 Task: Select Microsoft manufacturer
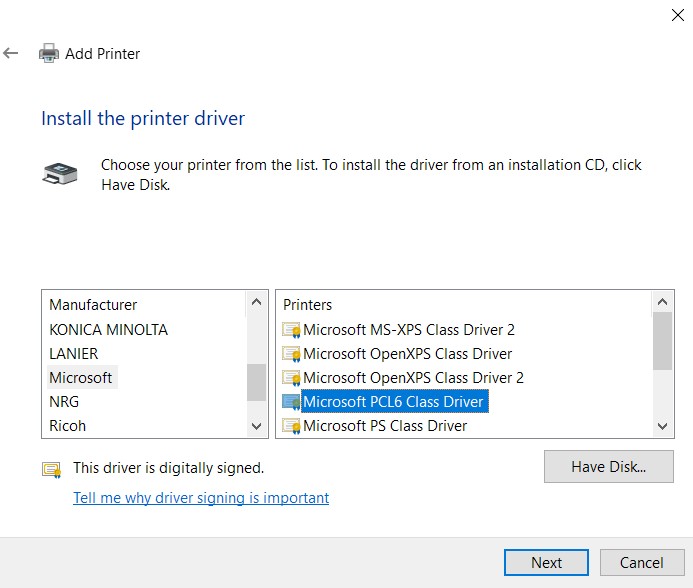coord(81,378)
